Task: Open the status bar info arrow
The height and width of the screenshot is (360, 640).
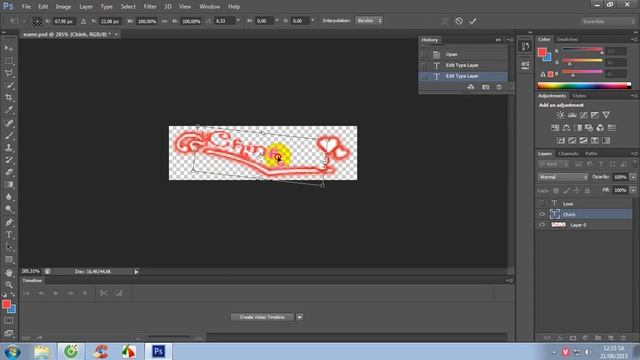Action: (136, 271)
